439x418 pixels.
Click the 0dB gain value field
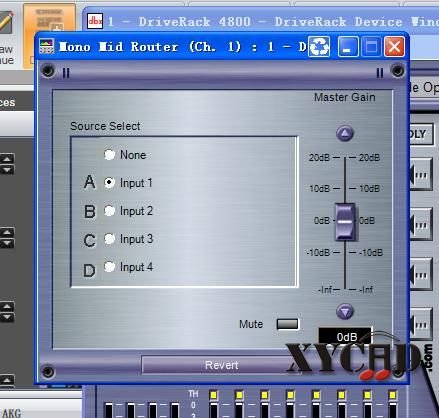345,337
